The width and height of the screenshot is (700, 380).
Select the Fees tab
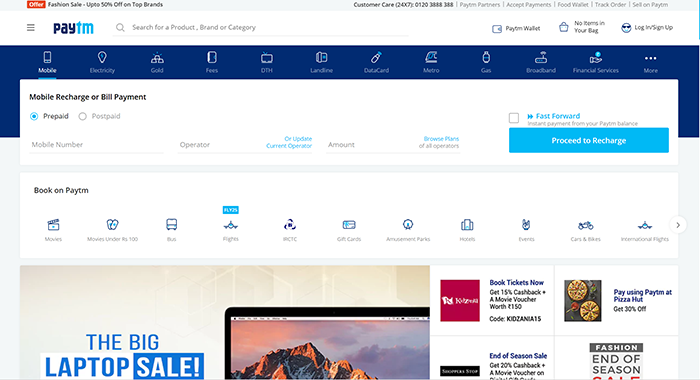click(x=212, y=62)
